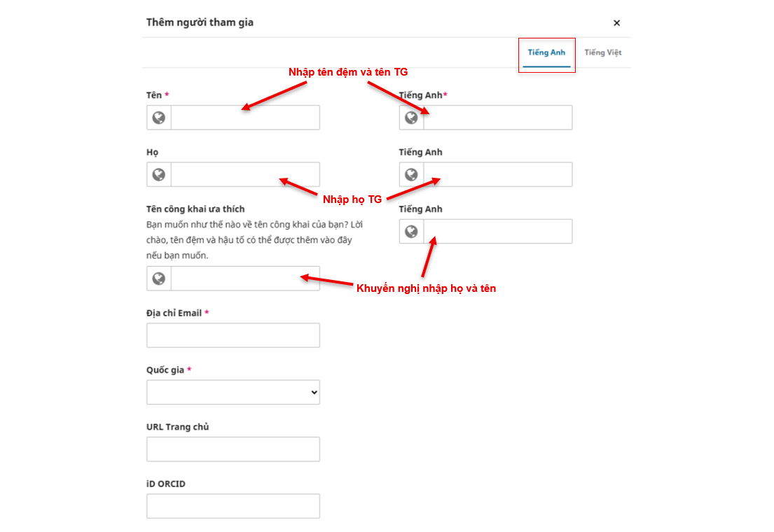
Task: Click the iD ORCID input field
Action: click(233, 506)
